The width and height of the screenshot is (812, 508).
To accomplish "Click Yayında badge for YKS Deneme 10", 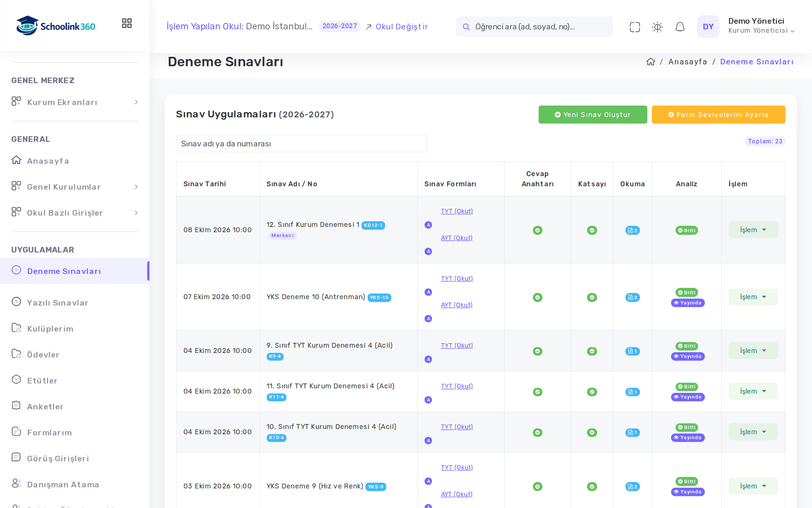I will click(688, 303).
